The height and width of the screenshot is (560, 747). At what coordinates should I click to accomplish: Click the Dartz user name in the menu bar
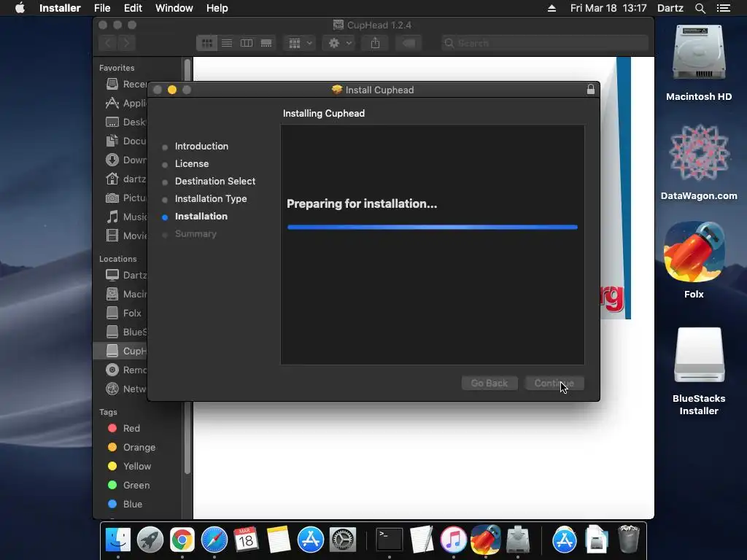pos(670,8)
